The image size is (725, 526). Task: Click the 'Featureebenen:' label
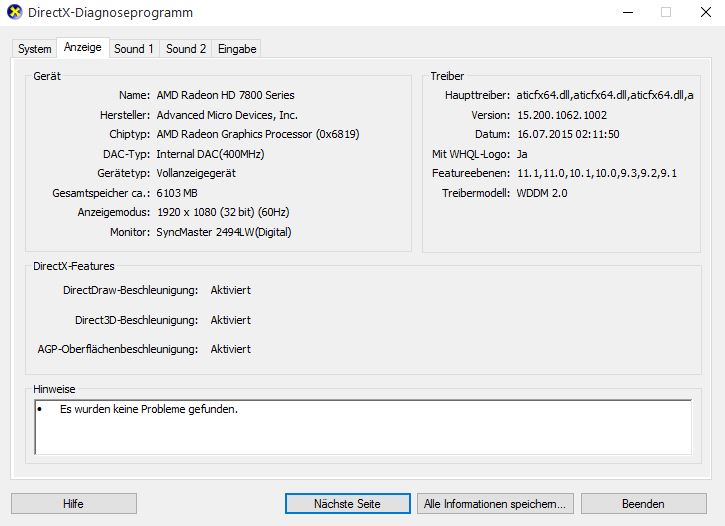pyautogui.click(x=471, y=173)
